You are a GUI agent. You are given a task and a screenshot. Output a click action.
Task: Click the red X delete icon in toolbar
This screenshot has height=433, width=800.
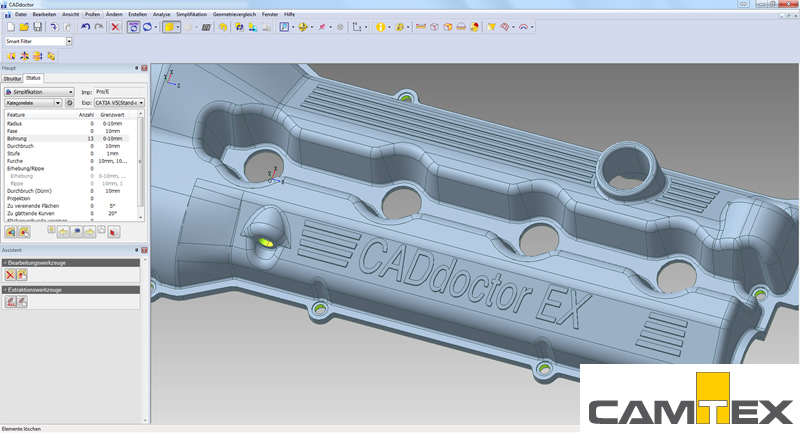click(115, 27)
